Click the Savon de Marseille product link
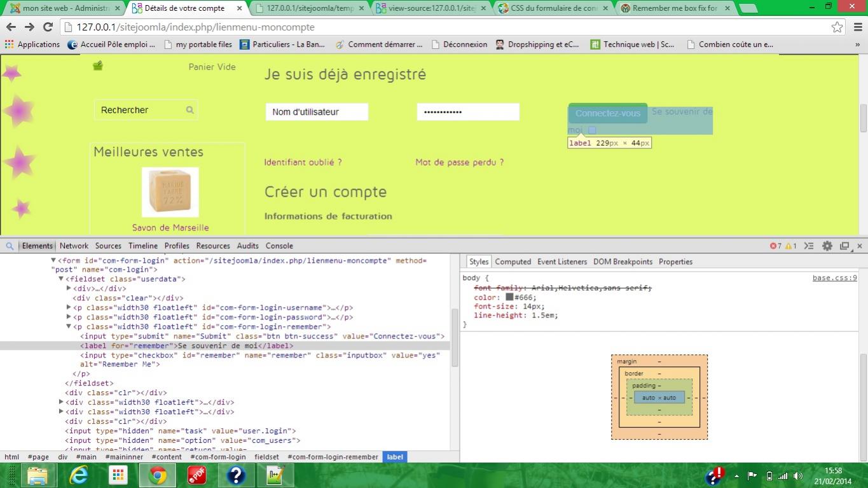 coord(170,228)
